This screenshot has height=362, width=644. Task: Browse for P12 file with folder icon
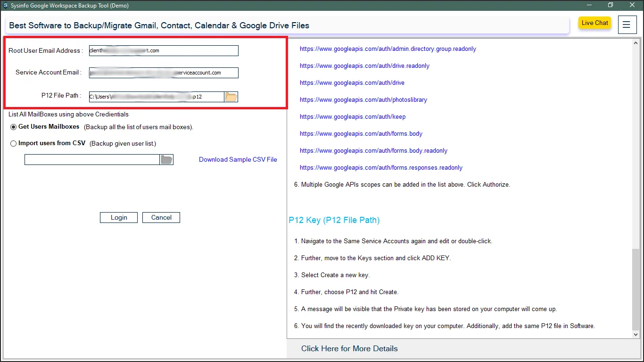tap(231, 97)
